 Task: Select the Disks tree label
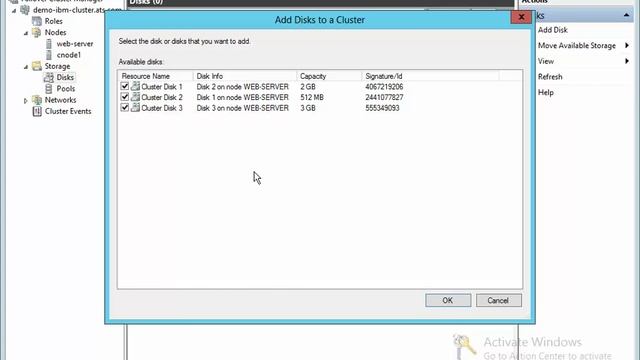tap(65, 77)
